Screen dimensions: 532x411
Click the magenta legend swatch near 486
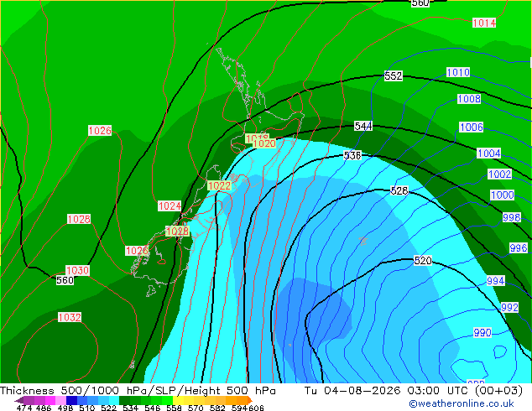pos(50,400)
